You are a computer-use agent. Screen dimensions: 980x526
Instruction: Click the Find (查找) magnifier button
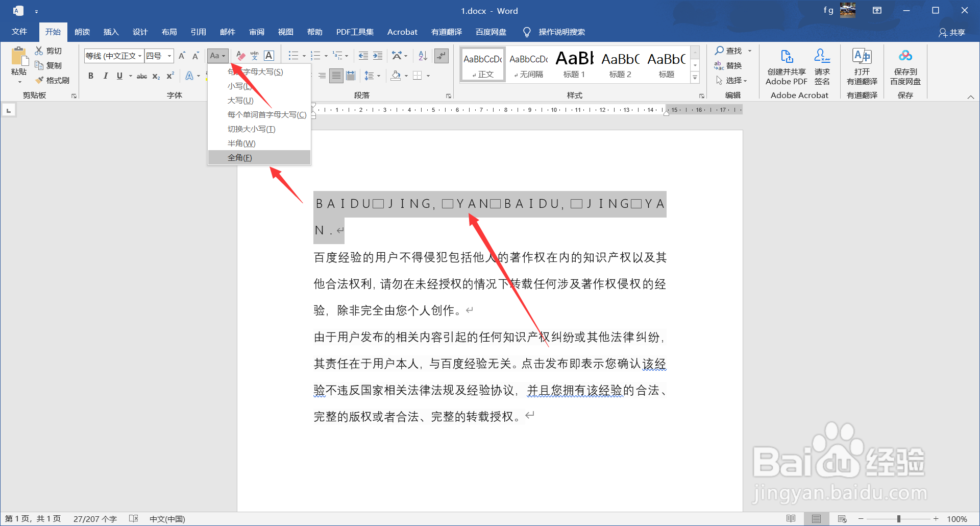[x=728, y=51]
